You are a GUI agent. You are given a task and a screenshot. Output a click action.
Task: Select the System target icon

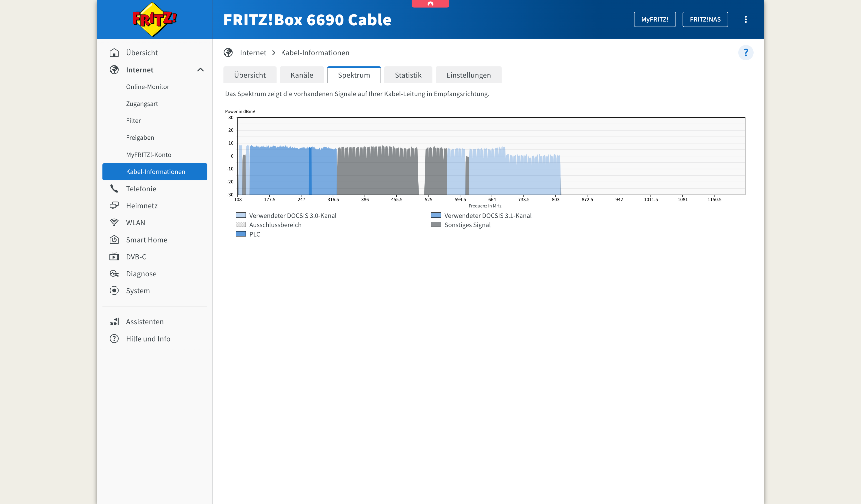pyautogui.click(x=114, y=291)
